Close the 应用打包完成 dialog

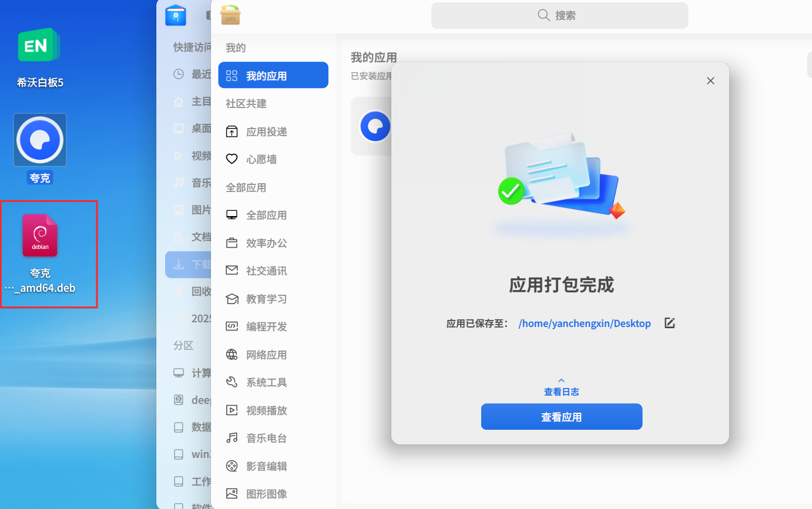pyautogui.click(x=710, y=81)
